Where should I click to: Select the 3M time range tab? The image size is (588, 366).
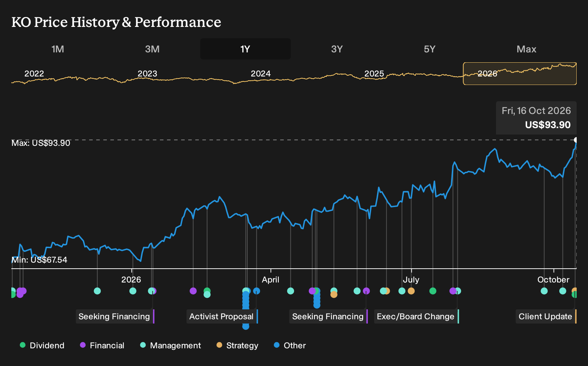click(x=152, y=49)
